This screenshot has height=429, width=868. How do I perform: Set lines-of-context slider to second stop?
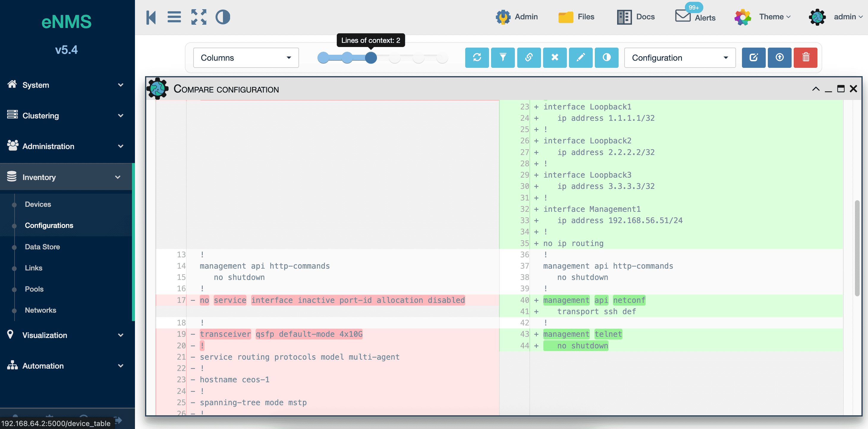[347, 58]
